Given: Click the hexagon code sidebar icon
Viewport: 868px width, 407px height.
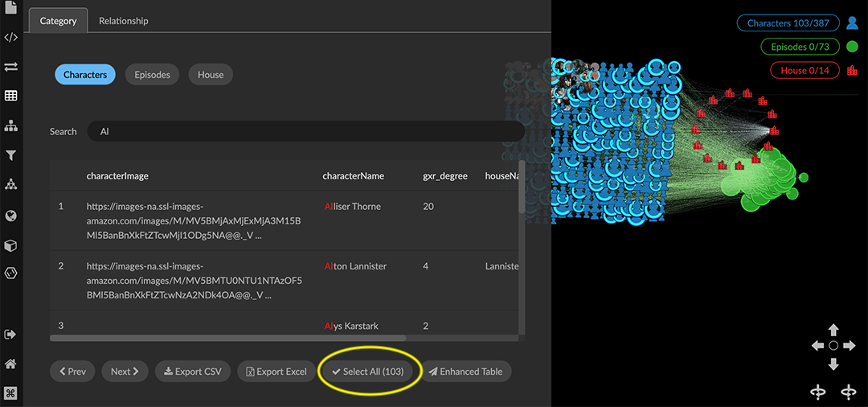Looking at the screenshot, I should 10,273.
